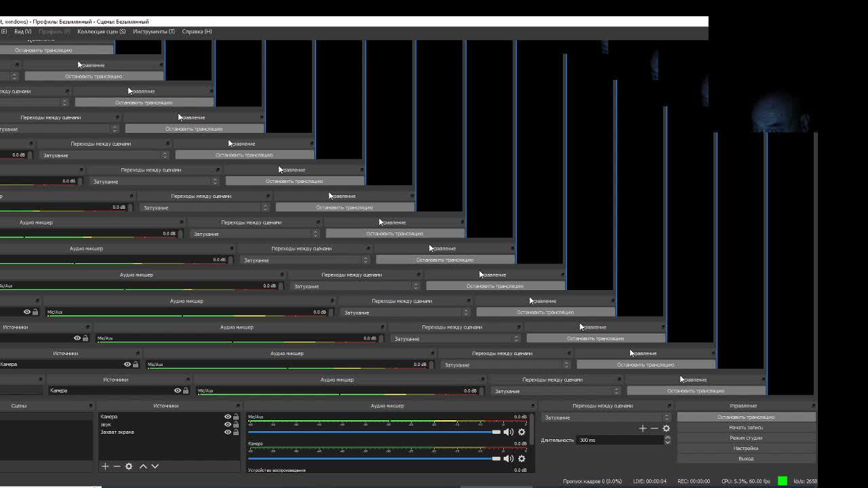Toggle visibility of Захват экрана source
Viewport: 868px width, 488px height.
[228, 432]
